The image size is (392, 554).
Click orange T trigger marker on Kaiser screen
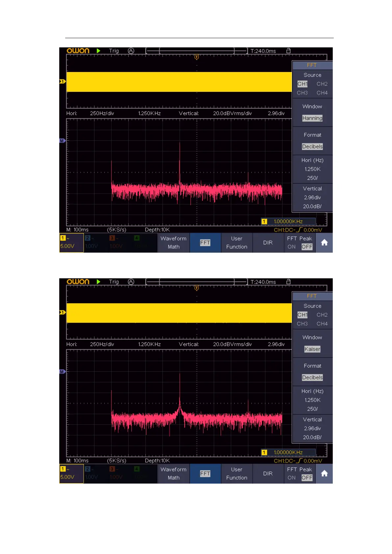click(196, 288)
